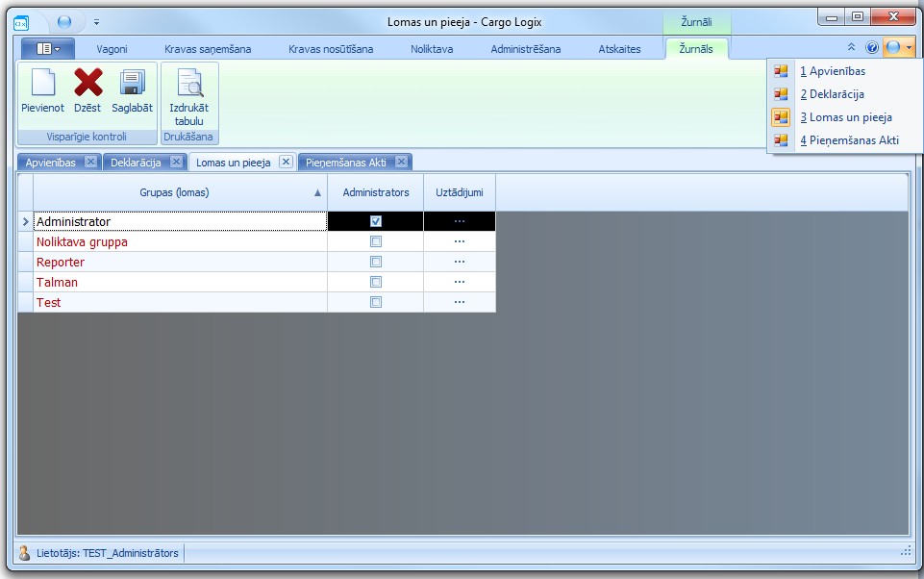Close the Apvienības document tab

tap(90, 163)
